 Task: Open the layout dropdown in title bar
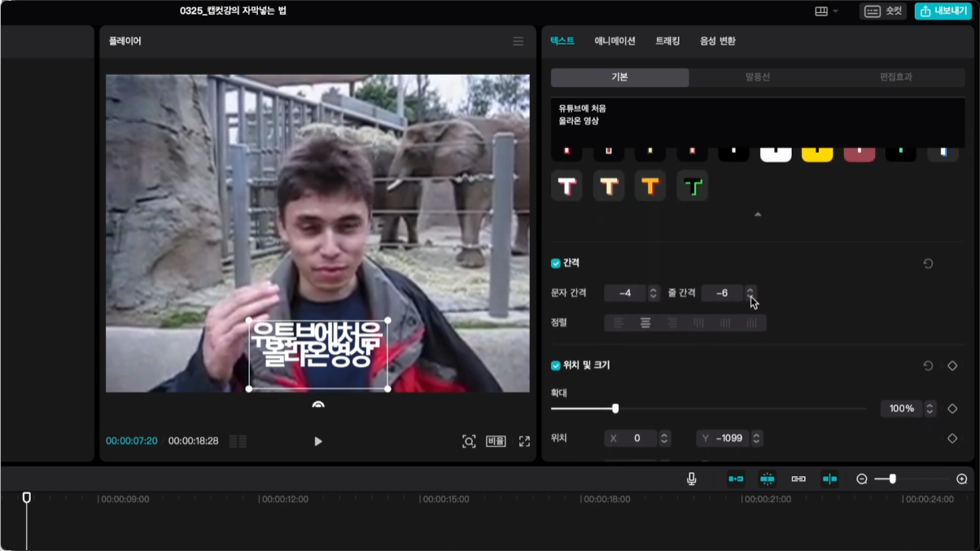coord(826,11)
